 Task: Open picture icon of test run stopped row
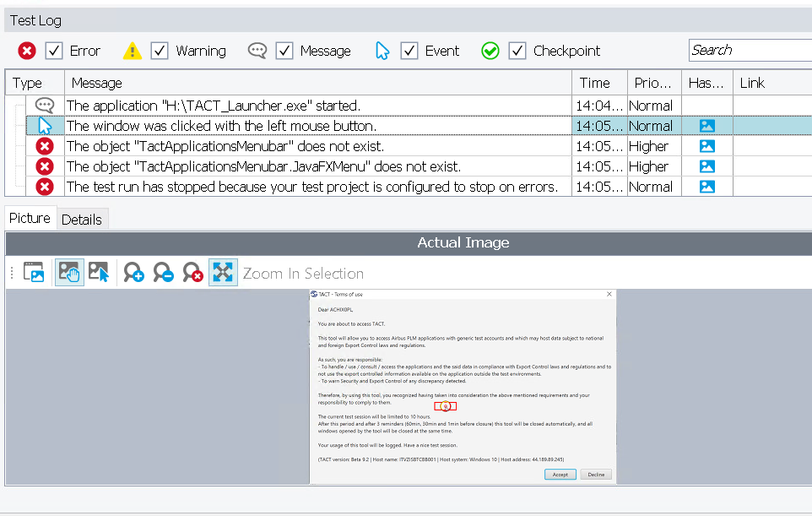[706, 187]
